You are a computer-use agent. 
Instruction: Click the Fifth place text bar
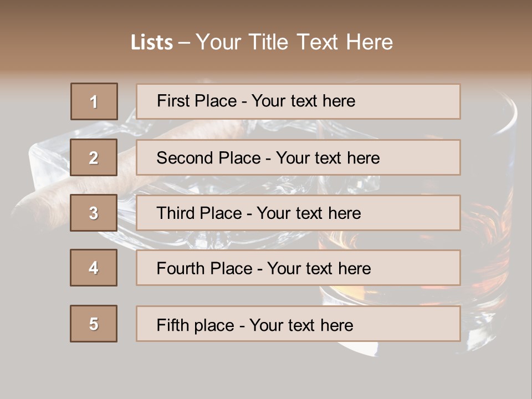tap(298, 324)
